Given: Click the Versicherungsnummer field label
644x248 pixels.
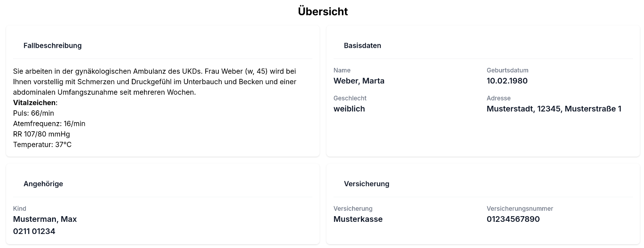Looking at the screenshot, I should click(x=519, y=209).
